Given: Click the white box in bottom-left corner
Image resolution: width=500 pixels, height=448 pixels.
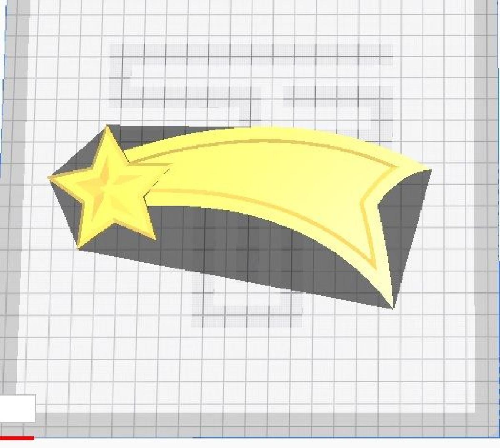Looking at the screenshot, I should pyautogui.click(x=17, y=408).
